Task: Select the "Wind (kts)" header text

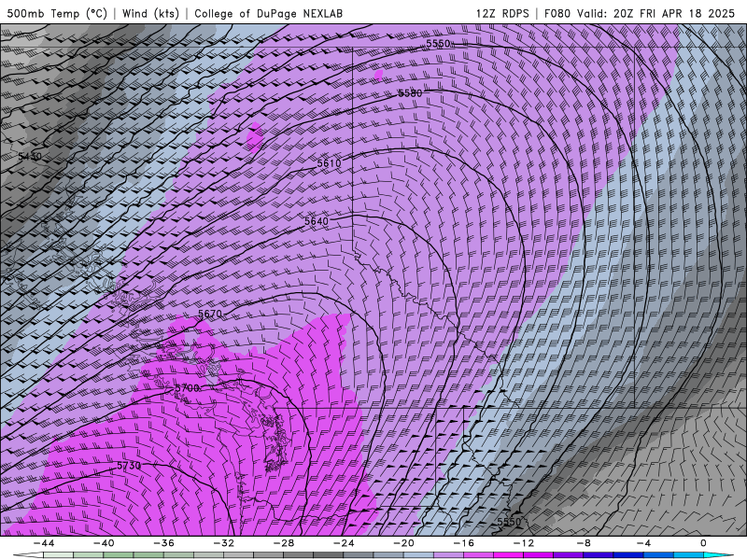Action: point(150,13)
